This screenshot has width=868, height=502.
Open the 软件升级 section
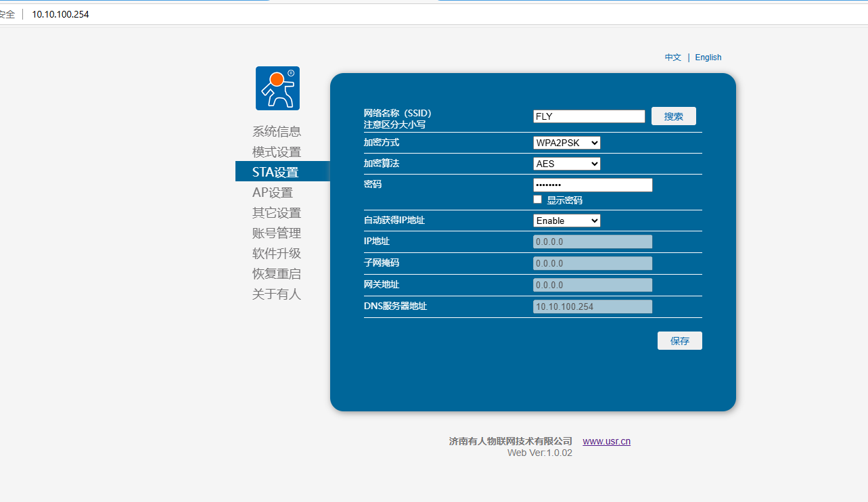coord(277,253)
